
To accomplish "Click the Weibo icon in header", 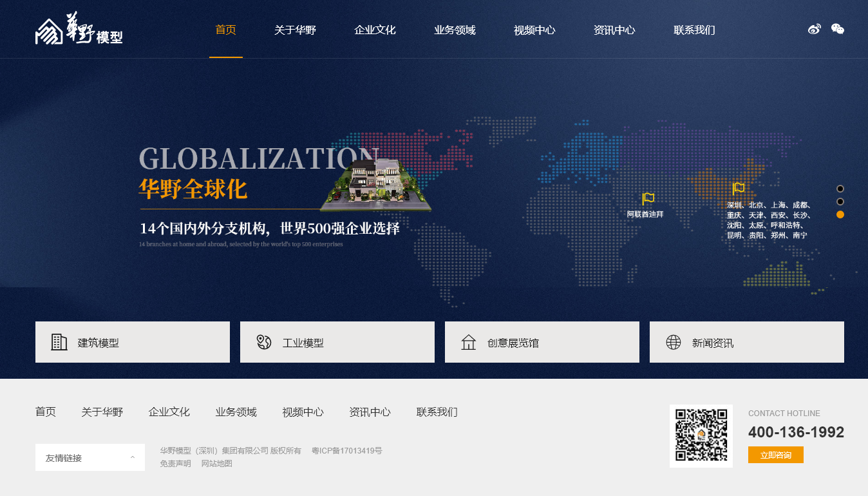I will point(814,29).
